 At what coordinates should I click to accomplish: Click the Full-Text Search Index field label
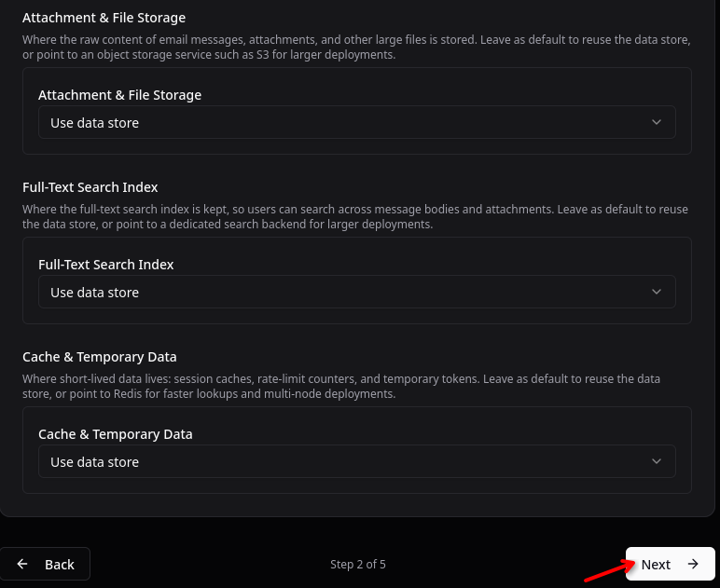pos(106,265)
